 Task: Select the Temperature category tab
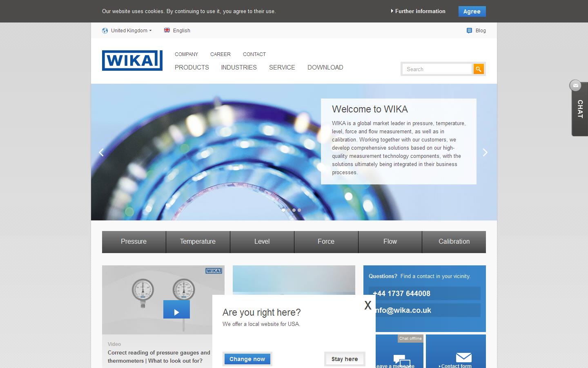(x=198, y=242)
